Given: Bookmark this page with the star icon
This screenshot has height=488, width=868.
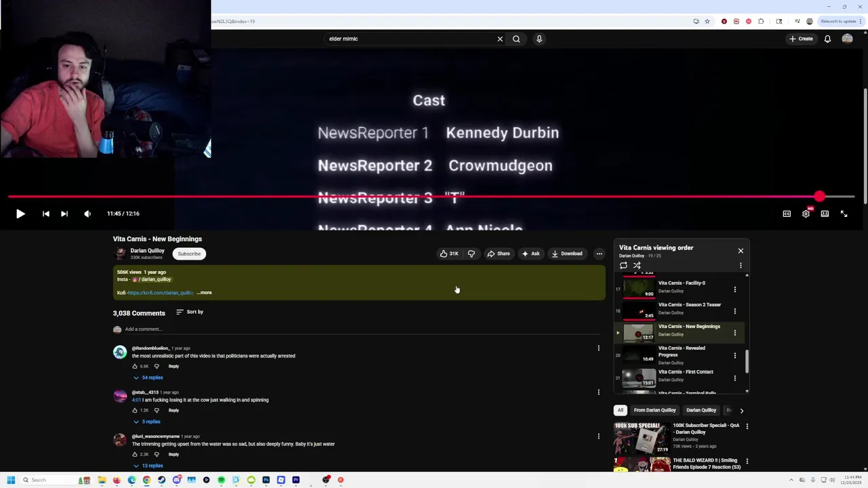Looking at the screenshot, I should [707, 21].
